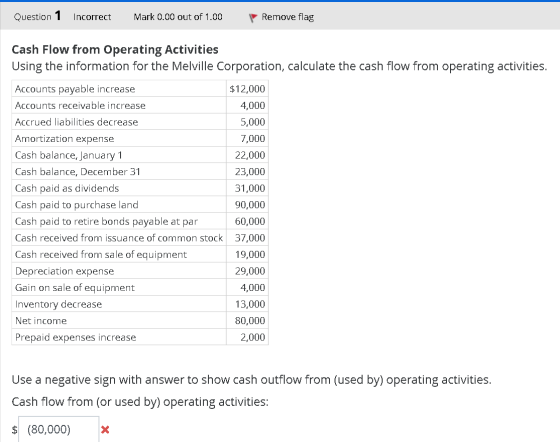Click 'Accrued liabilities decrease' row label
Image resolution: width=560 pixels, height=442 pixels.
tap(76, 122)
